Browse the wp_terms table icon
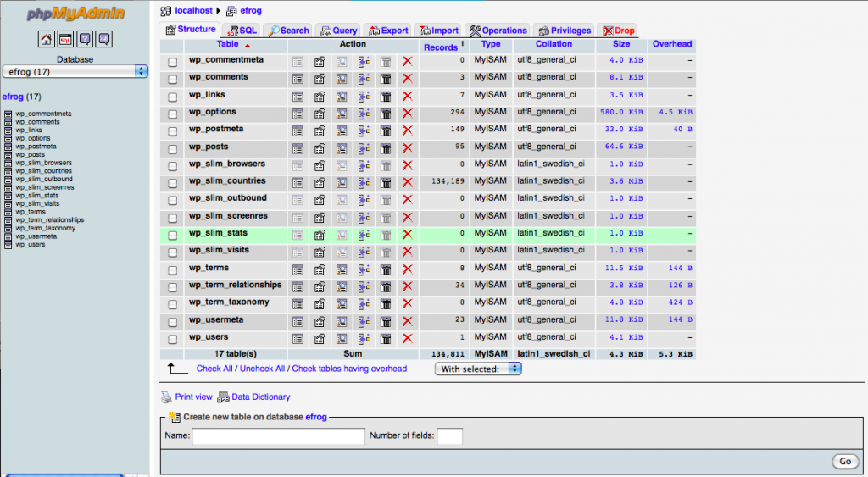The height and width of the screenshot is (477, 868). point(298,269)
